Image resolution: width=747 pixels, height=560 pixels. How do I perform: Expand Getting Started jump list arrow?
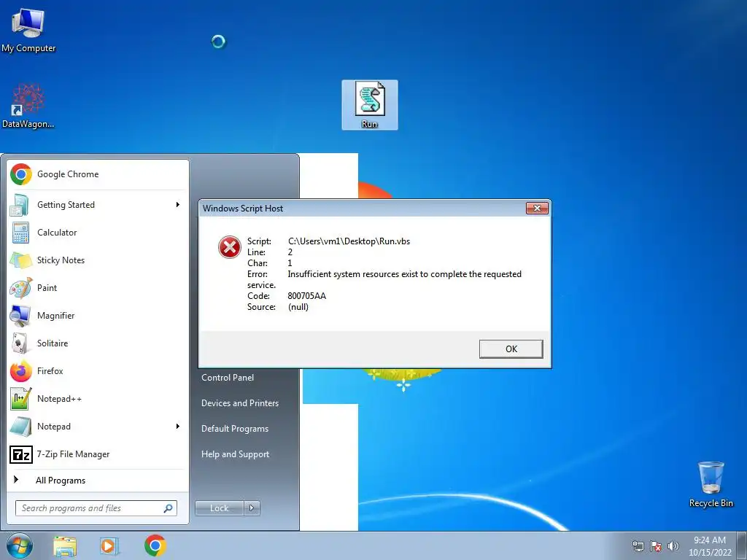(178, 205)
